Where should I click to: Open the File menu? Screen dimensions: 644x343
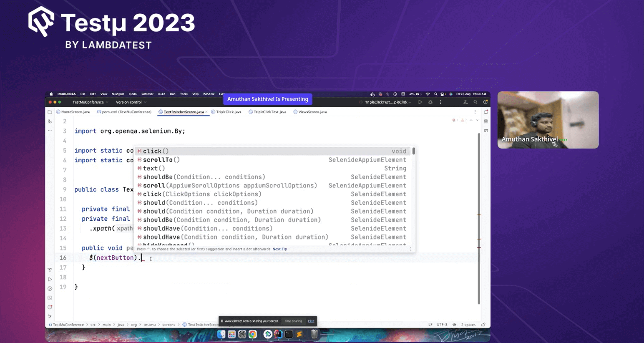tap(83, 94)
